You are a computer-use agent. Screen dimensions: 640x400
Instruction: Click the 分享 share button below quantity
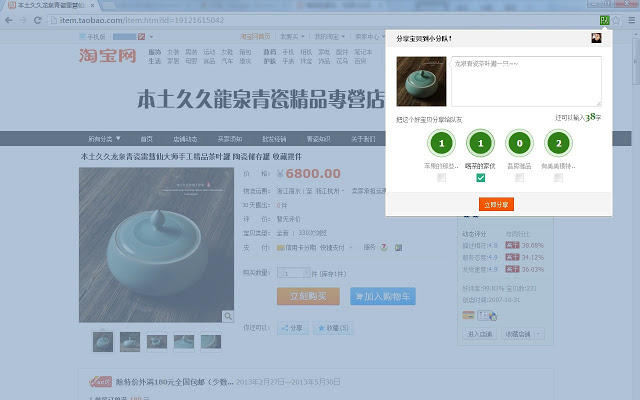[x=293, y=328]
